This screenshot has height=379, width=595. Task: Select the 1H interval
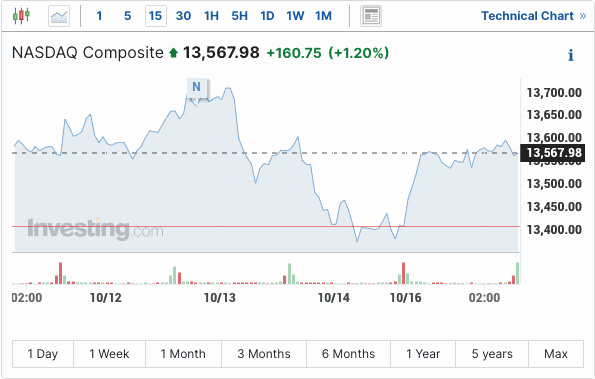coord(211,16)
